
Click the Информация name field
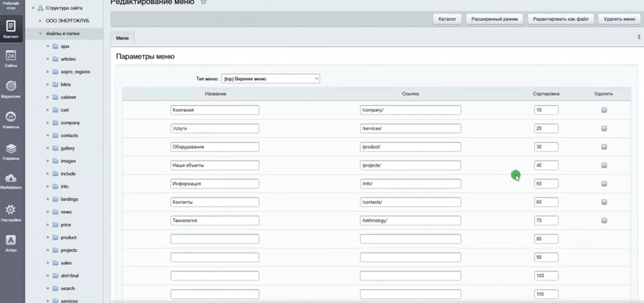(215, 184)
